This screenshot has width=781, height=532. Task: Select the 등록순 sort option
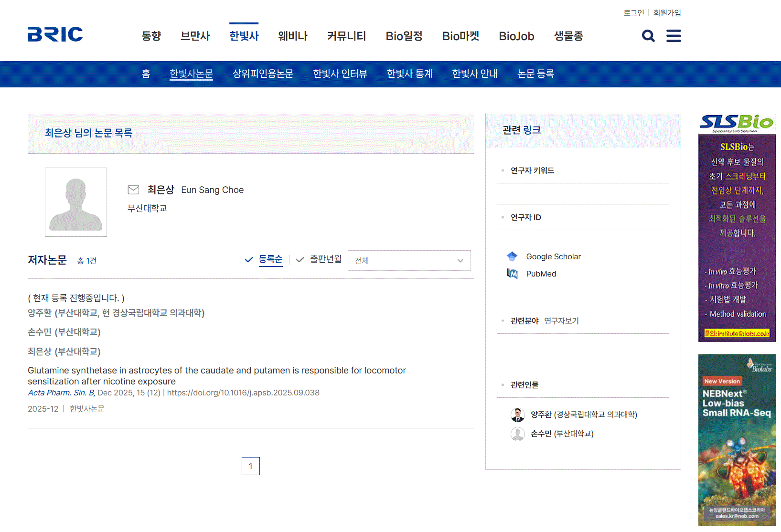(270, 259)
